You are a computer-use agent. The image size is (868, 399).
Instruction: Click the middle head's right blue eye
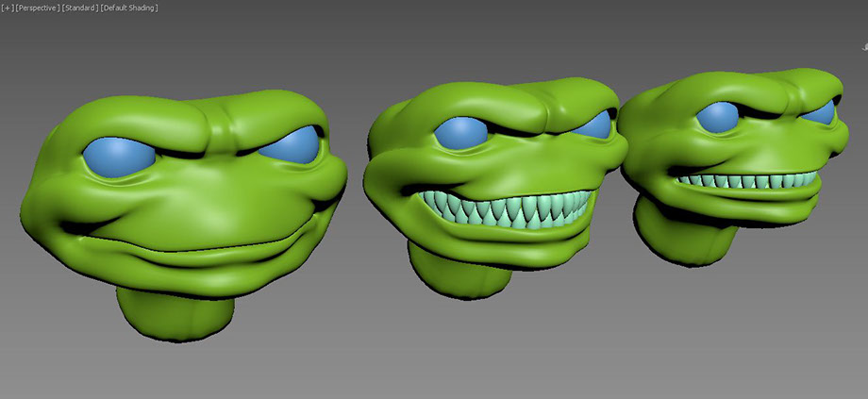(593, 125)
